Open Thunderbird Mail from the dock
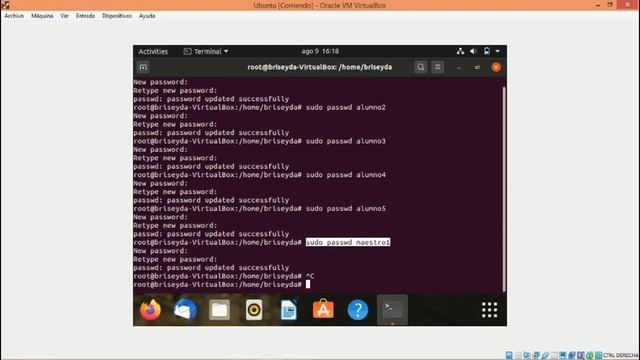The image size is (640, 360). 185,310
